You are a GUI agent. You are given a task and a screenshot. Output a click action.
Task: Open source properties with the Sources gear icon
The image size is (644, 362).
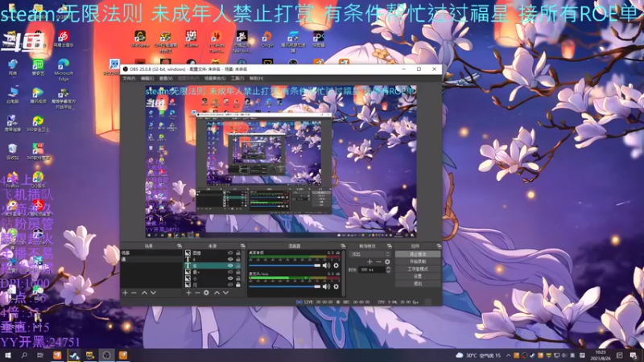tap(206, 293)
